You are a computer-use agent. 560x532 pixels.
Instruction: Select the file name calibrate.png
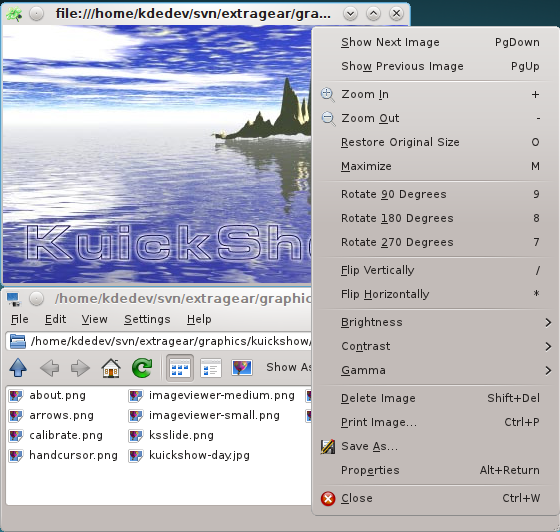(x=66, y=436)
